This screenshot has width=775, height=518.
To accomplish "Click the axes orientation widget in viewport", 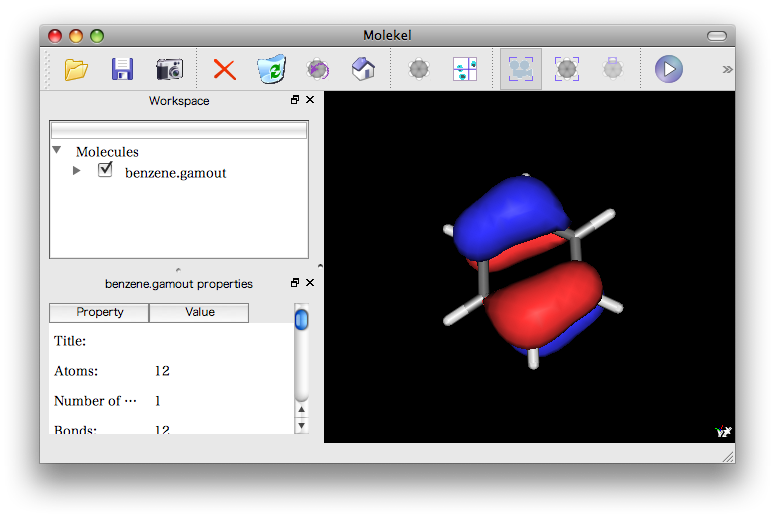I will coord(724,432).
